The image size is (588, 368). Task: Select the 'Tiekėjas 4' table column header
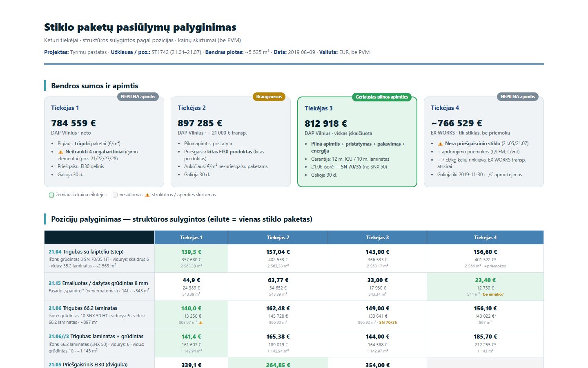(485, 238)
